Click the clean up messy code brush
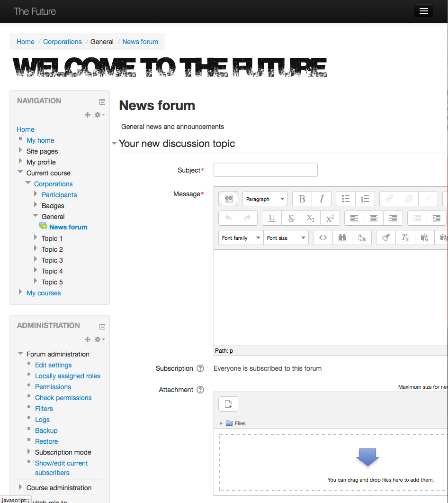448x503 pixels. click(386, 238)
